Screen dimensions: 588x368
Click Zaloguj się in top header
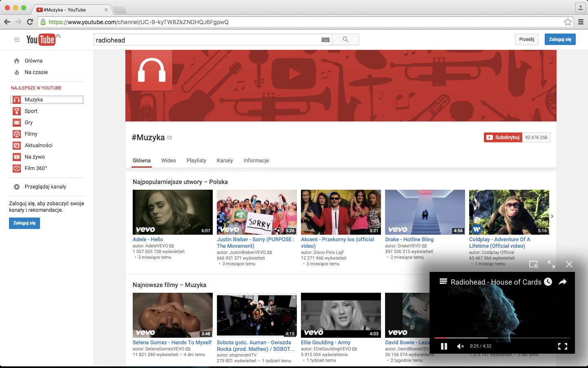[x=560, y=39]
